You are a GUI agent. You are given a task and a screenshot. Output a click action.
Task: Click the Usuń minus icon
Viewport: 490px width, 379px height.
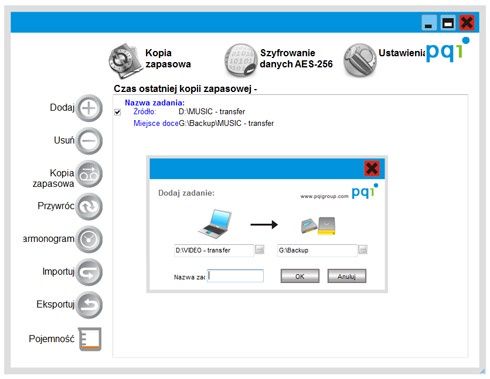(89, 141)
